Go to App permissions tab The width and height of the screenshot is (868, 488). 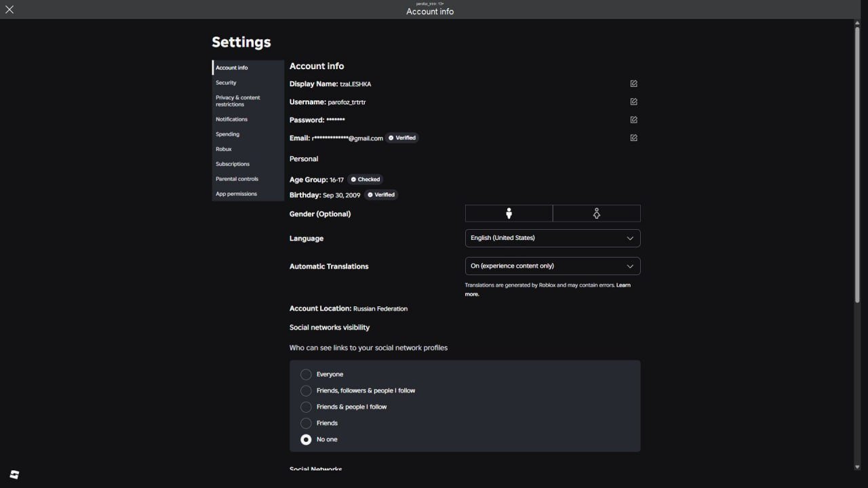point(248,194)
